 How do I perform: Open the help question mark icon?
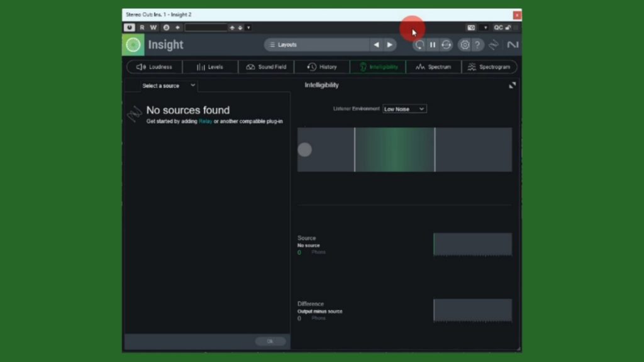pos(477,45)
